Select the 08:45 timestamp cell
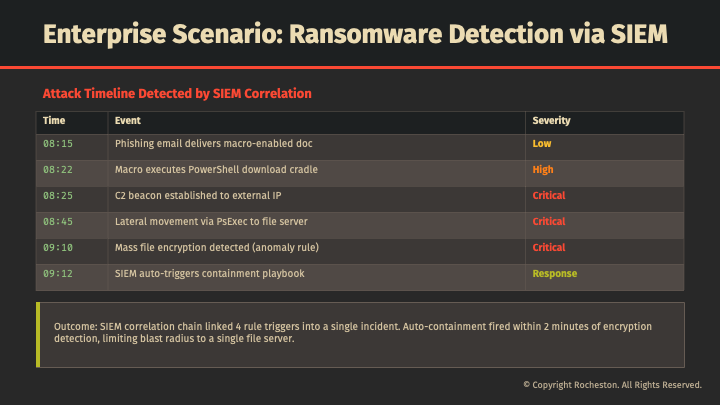The height and width of the screenshot is (405, 720). (x=58, y=222)
